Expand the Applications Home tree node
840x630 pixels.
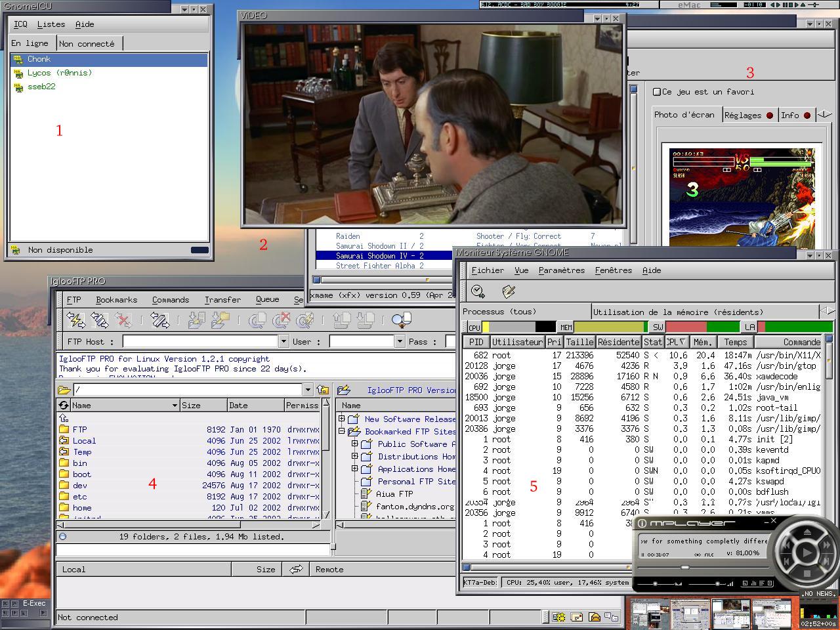[x=355, y=469]
